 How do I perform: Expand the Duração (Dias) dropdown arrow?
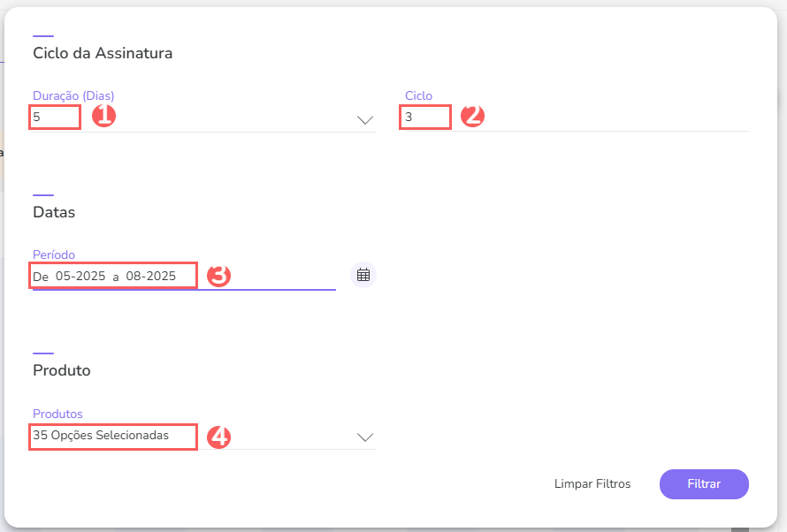tap(365, 120)
